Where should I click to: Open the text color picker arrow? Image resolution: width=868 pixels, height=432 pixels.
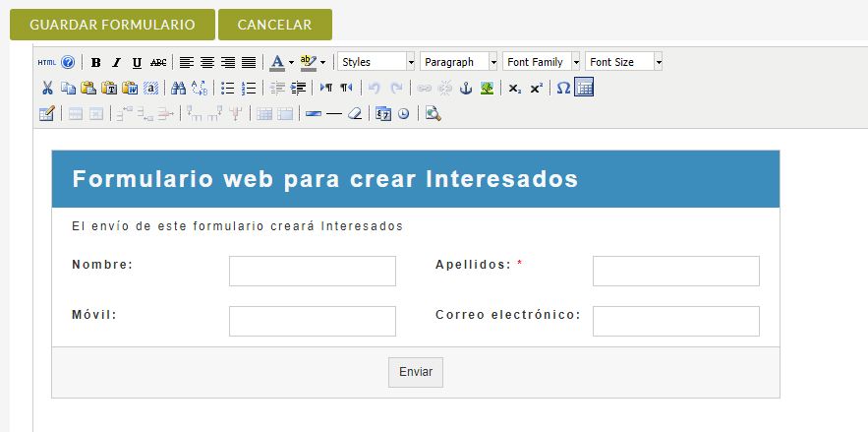[x=291, y=62]
